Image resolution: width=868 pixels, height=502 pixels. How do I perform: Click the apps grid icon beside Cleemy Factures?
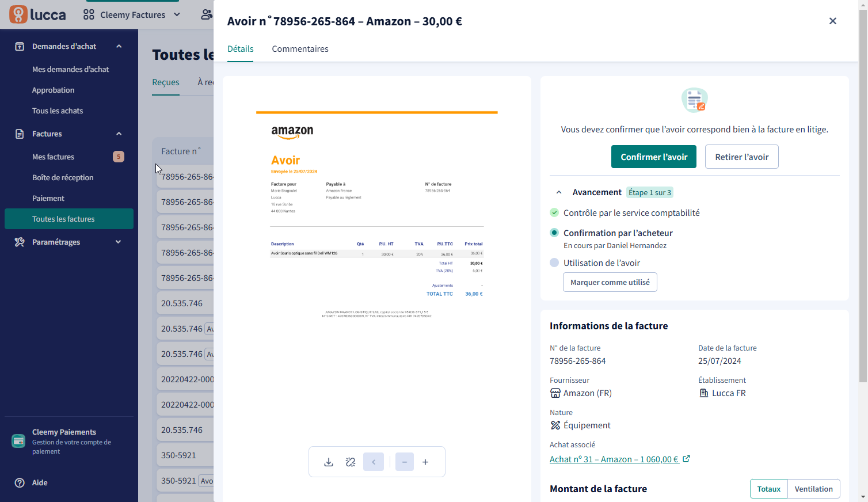point(89,14)
